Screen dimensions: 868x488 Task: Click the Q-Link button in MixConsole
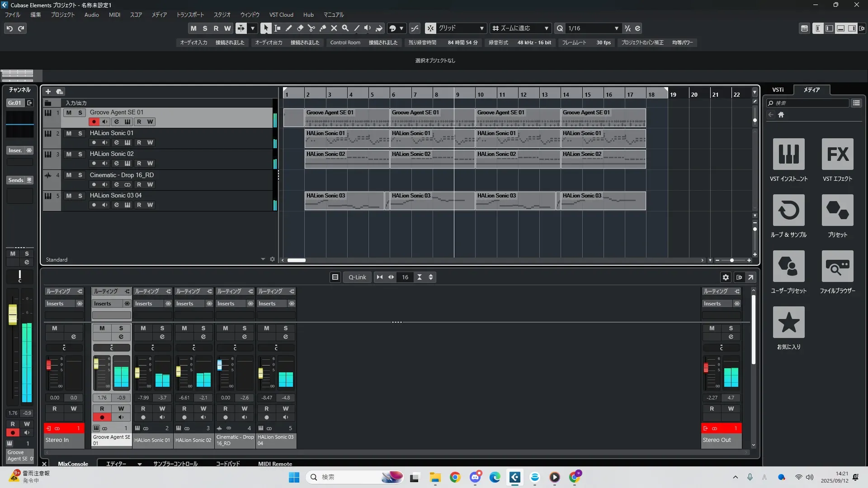point(357,277)
